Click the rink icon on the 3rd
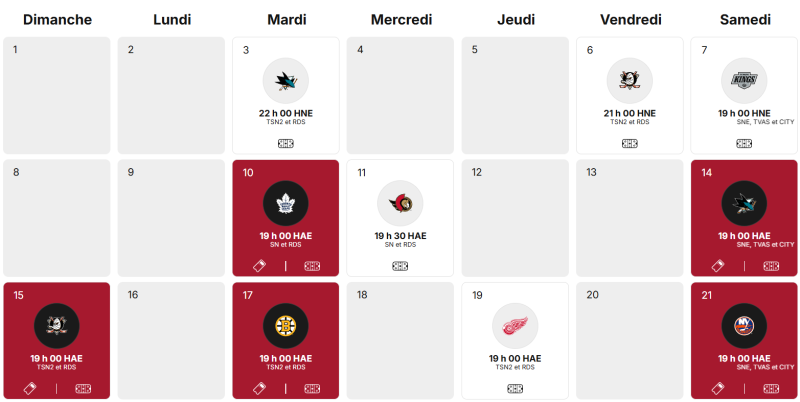800x402 pixels. [x=286, y=143]
